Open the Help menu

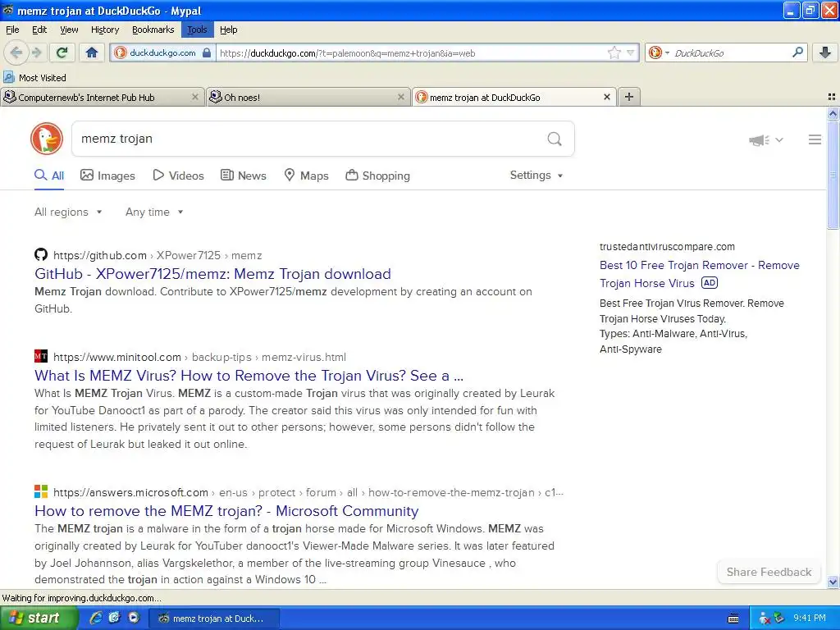pos(229,30)
